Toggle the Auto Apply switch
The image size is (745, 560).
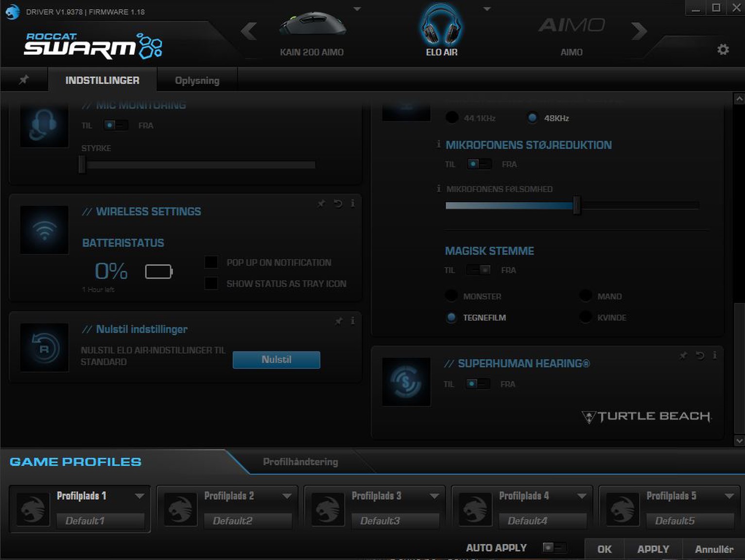pos(554,548)
